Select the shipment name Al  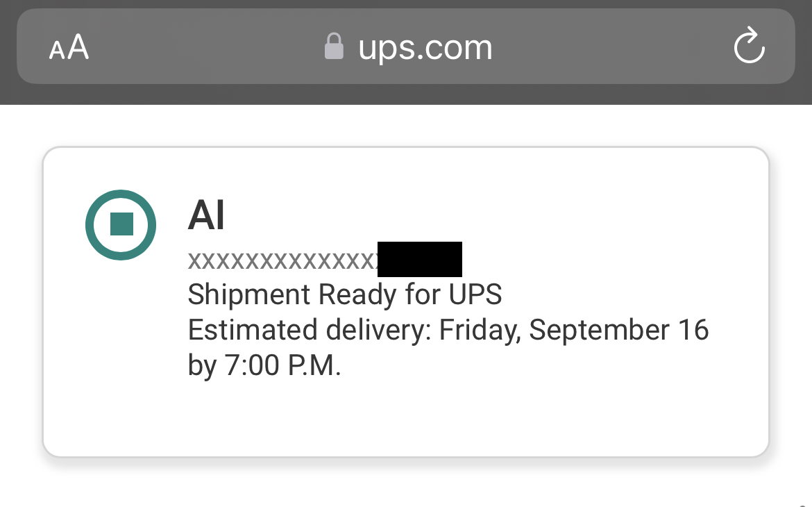tap(206, 215)
